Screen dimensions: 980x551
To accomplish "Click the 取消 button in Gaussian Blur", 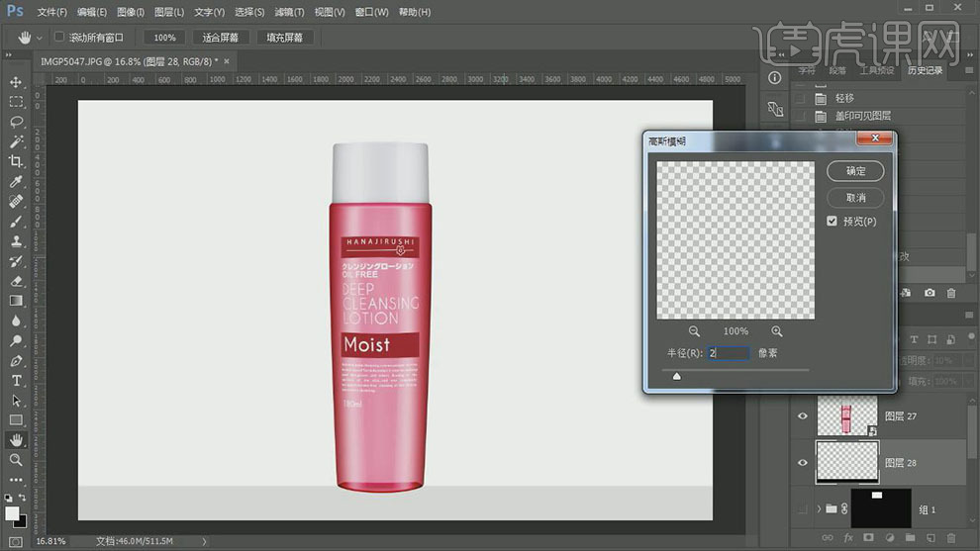I will tap(855, 198).
